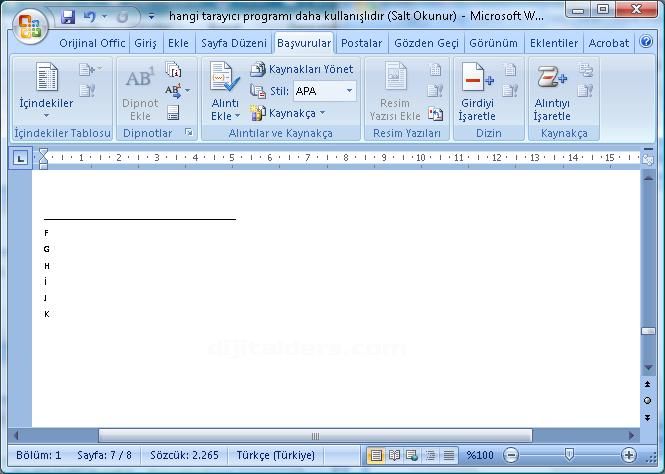The height and width of the screenshot is (474, 665).
Task: Open the İçindekiler table of contents menu
Action: pos(46,90)
